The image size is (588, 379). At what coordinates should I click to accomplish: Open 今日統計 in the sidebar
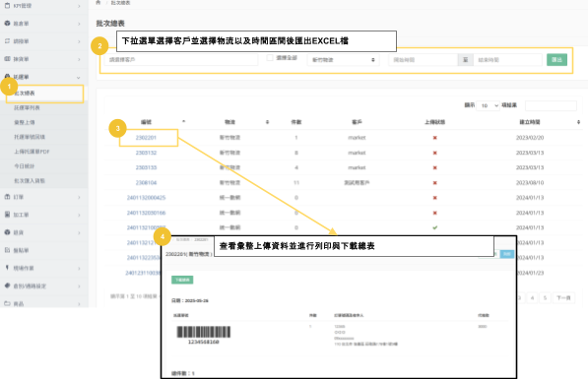tap(25, 166)
